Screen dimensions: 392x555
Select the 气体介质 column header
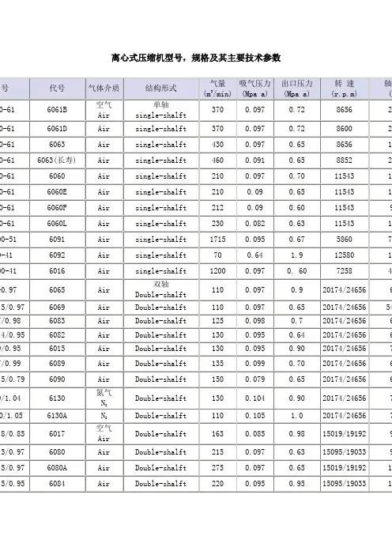tap(104, 89)
